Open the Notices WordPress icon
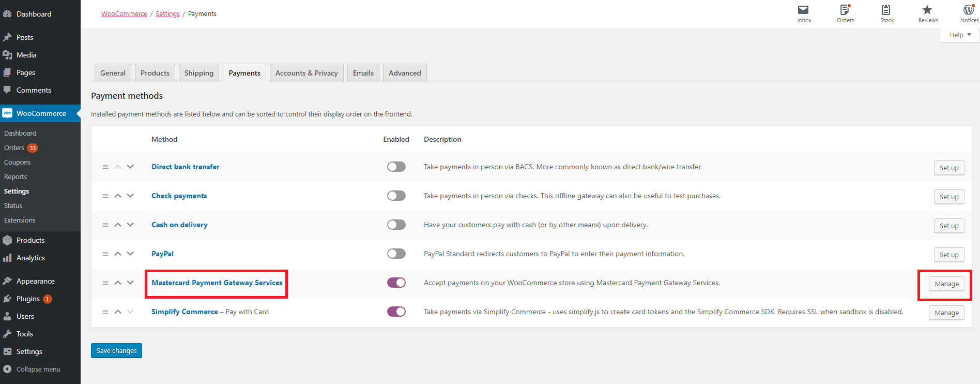 tap(969, 10)
